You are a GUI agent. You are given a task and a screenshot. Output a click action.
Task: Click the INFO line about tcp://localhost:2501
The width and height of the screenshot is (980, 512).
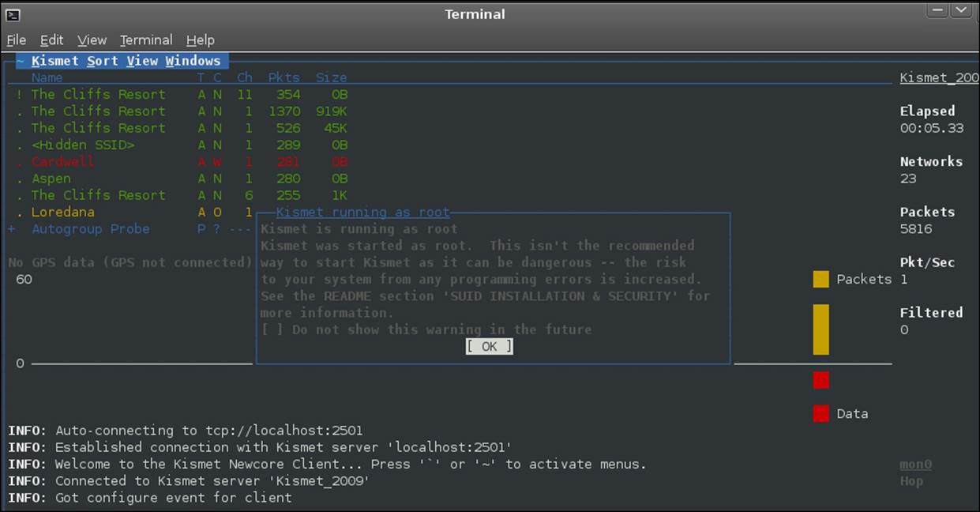coord(186,431)
